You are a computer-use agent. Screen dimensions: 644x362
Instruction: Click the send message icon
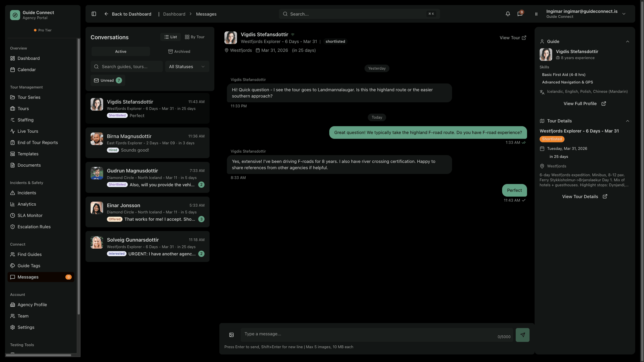tap(522, 335)
